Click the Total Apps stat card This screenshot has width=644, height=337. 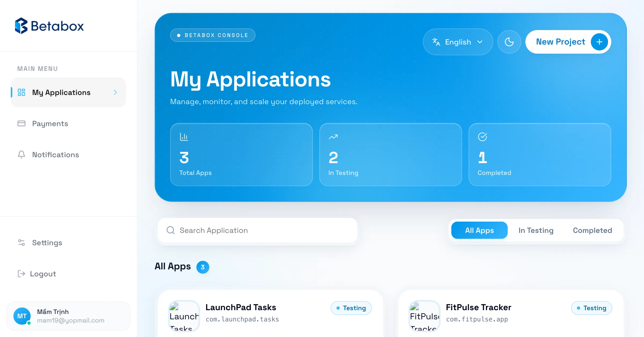[x=241, y=155]
